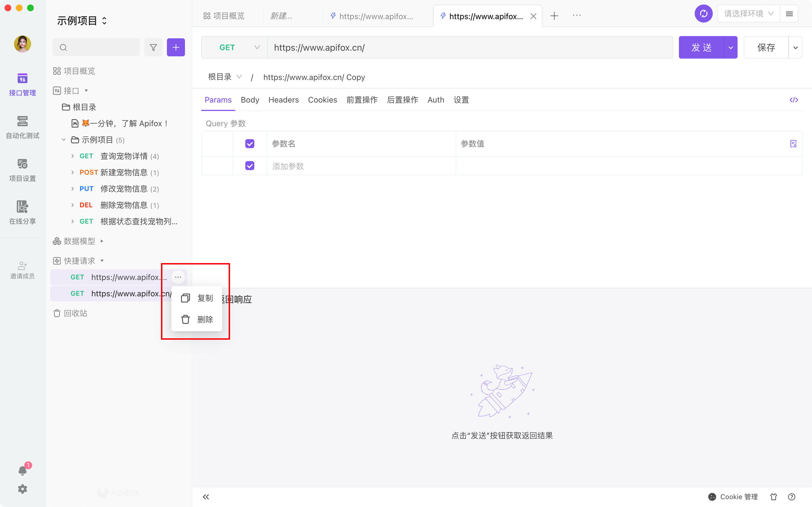Open 自动化测试 in the sidebar

[x=23, y=127]
